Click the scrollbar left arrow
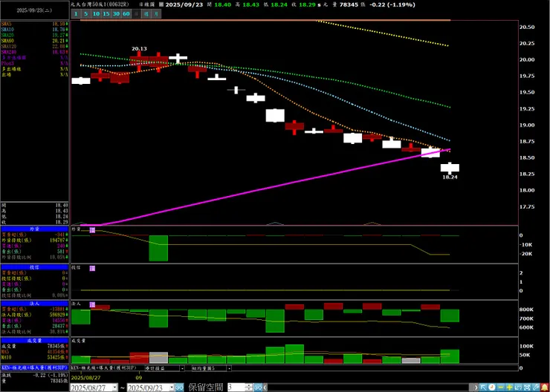Image resolution: width=550 pixels, height=392 pixels. 265,387
